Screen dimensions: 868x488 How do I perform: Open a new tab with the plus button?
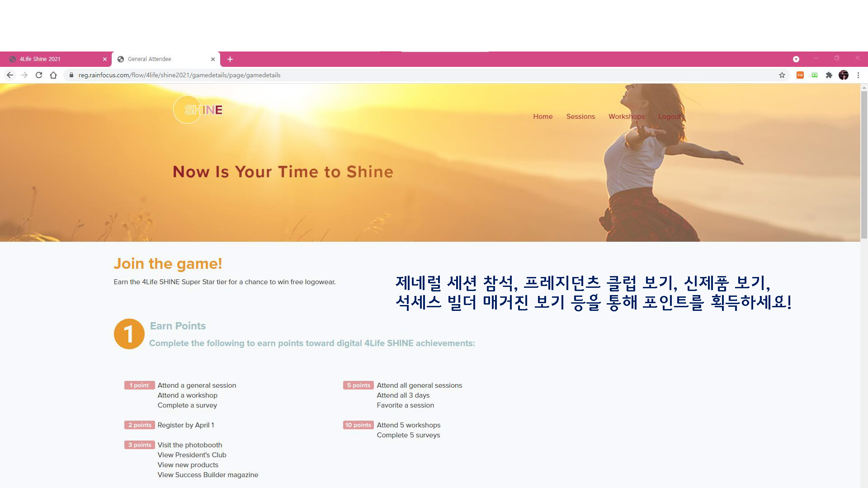point(230,59)
